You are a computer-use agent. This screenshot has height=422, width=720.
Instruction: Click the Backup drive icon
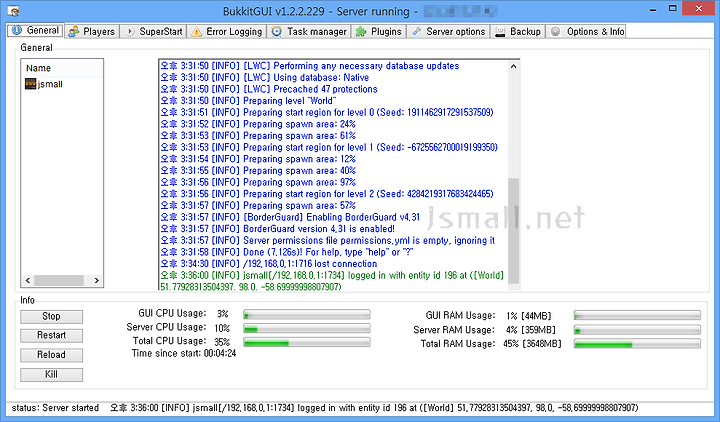(500, 32)
